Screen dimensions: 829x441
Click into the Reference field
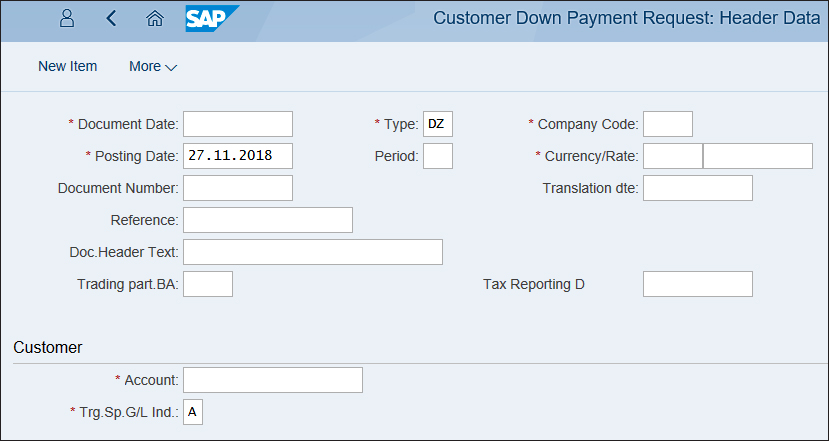268,220
